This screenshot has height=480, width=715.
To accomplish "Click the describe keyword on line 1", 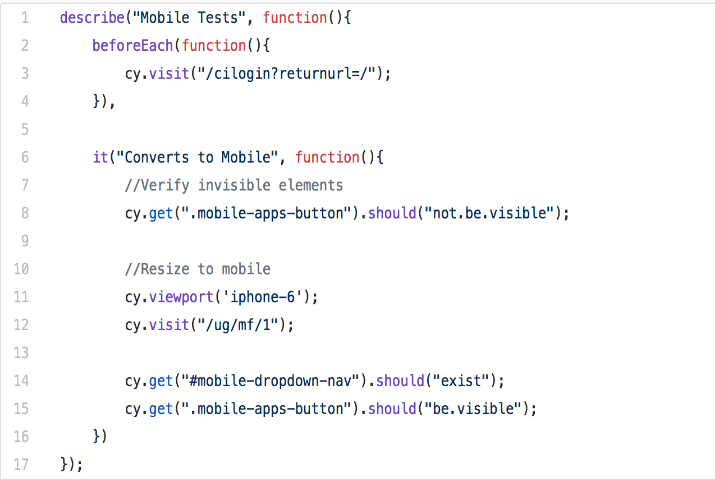I will (x=93, y=18).
